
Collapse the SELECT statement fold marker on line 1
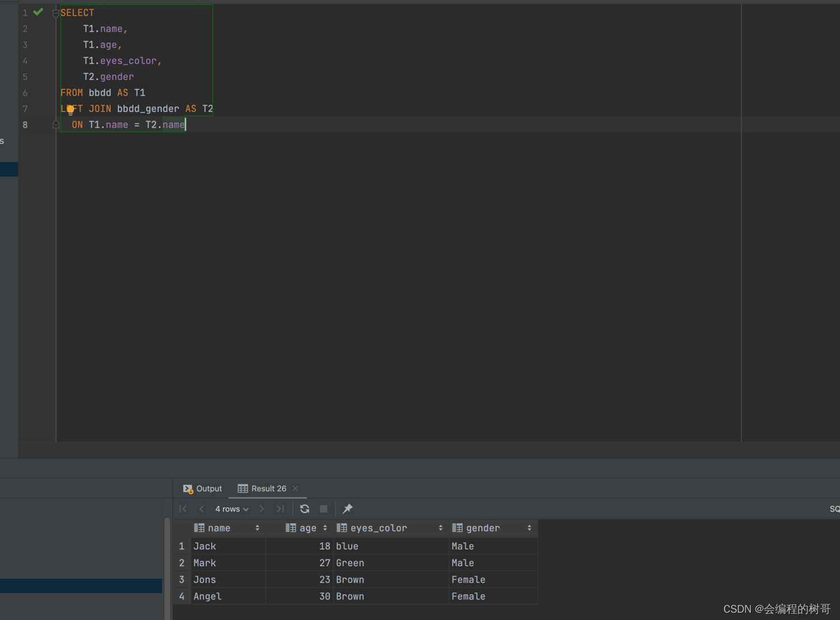click(56, 13)
